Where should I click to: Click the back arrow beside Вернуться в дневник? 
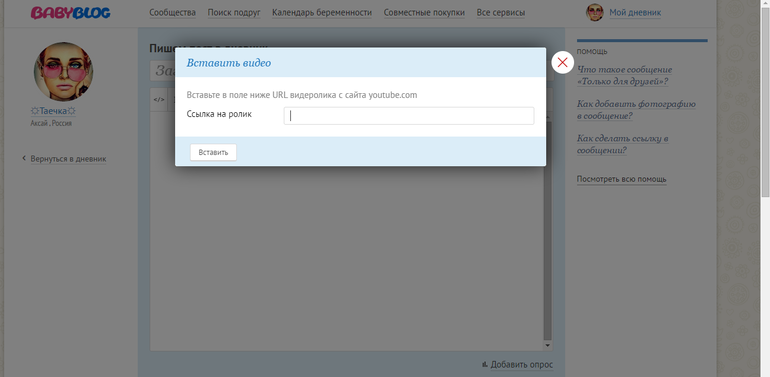coord(24,159)
